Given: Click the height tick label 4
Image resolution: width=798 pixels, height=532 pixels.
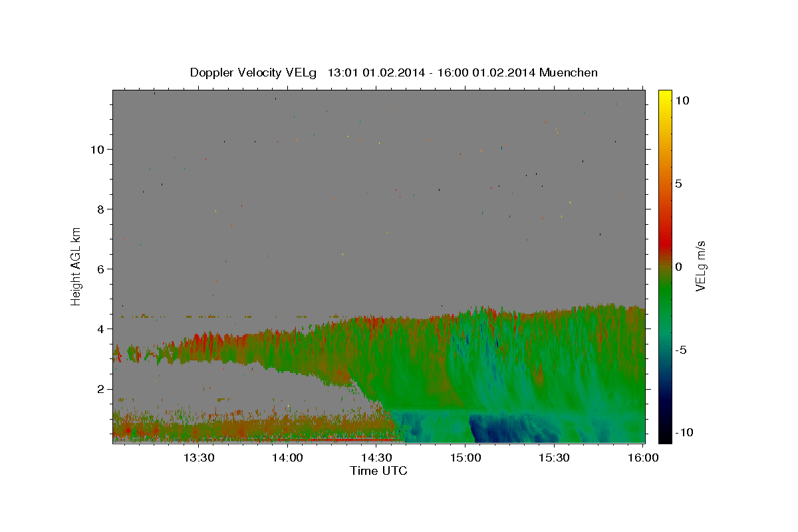Looking at the screenshot, I should [101, 329].
